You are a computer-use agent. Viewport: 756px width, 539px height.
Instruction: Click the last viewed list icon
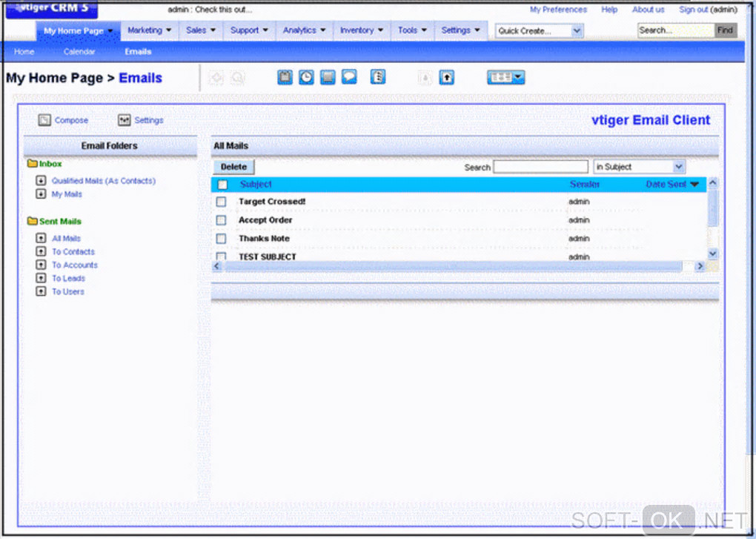[378, 77]
